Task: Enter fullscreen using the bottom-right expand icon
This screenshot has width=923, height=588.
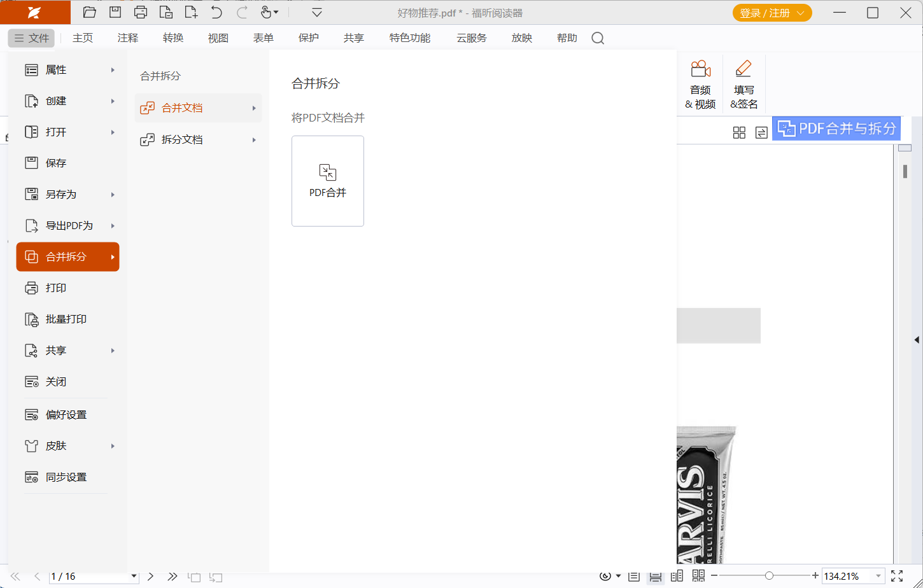Action: pyautogui.click(x=897, y=576)
